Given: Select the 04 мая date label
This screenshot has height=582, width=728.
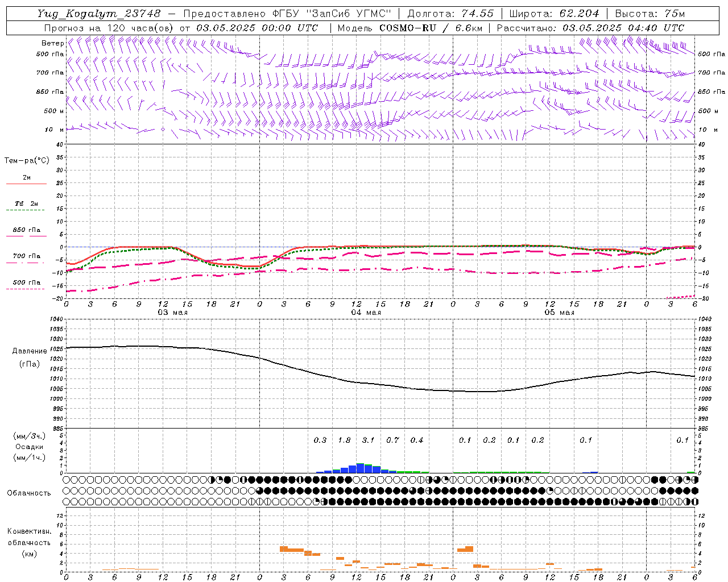Looking at the screenshot, I should (366, 313).
